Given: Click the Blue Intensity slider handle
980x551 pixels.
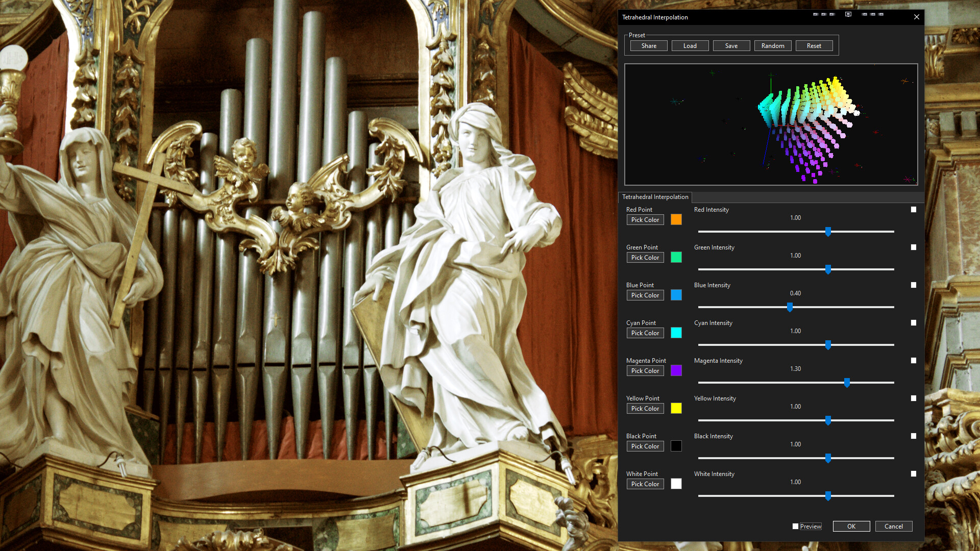Looking at the screenshot, I should pyautogui.click(x=790, y=307).
